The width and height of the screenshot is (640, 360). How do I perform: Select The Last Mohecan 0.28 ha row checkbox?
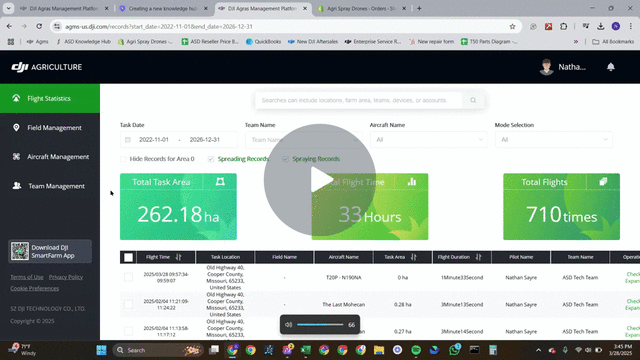pyautogui.click(x=129, y=304)
